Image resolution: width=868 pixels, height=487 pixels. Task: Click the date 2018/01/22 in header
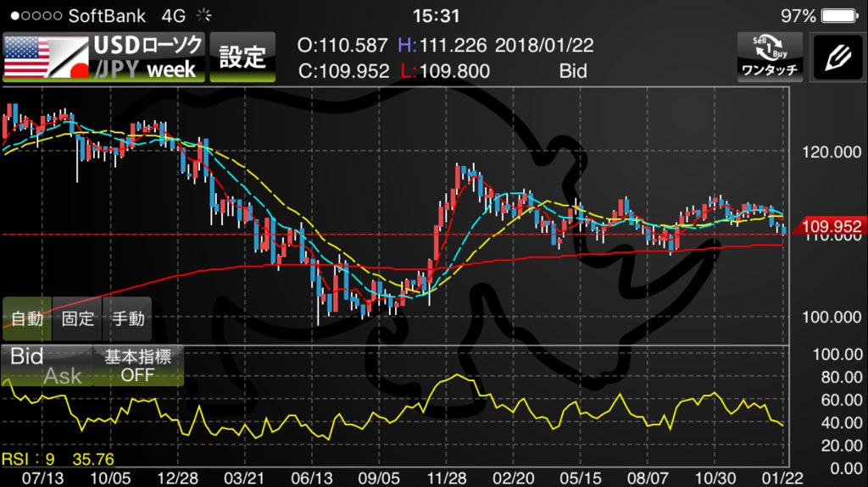[544, 46]
